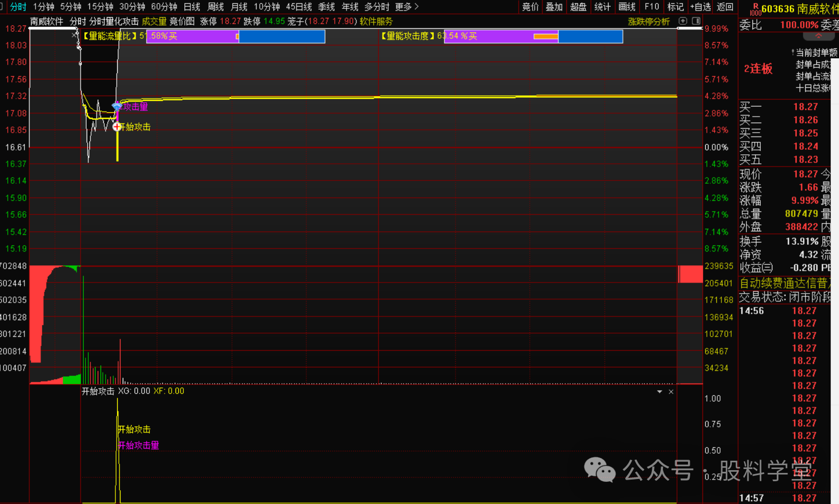Click the R 1000 margin badge icon
839x504 pixels.
pos(755,9)
